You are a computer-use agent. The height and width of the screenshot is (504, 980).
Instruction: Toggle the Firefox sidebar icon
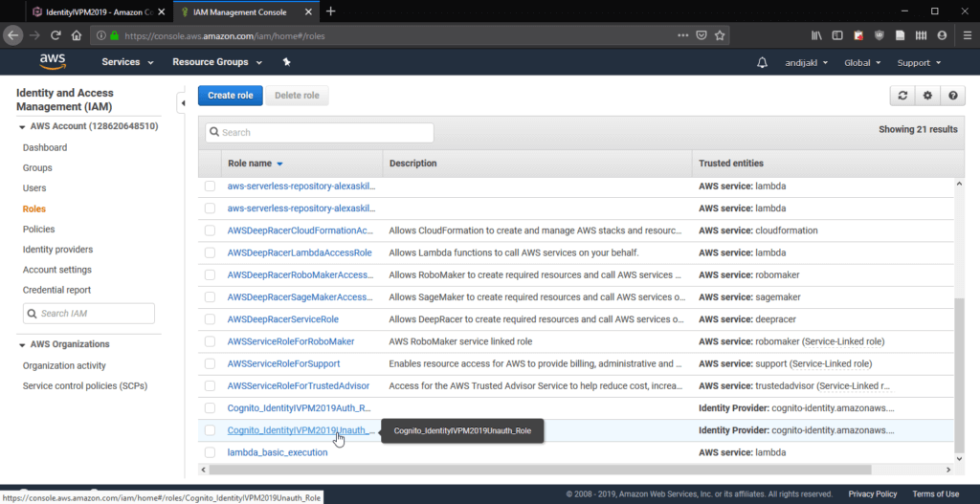[837, 35]
